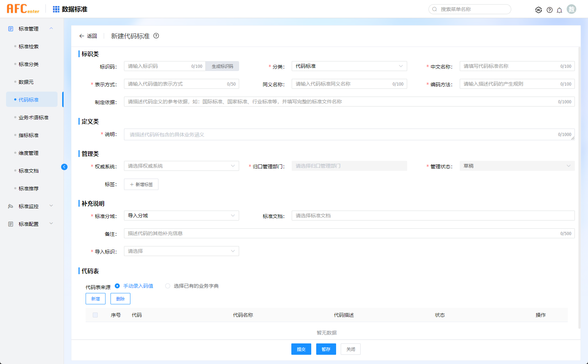This screenshot has width=588, height=364.
Task: Click the 生成标识码 button
Action: (222, 66)
